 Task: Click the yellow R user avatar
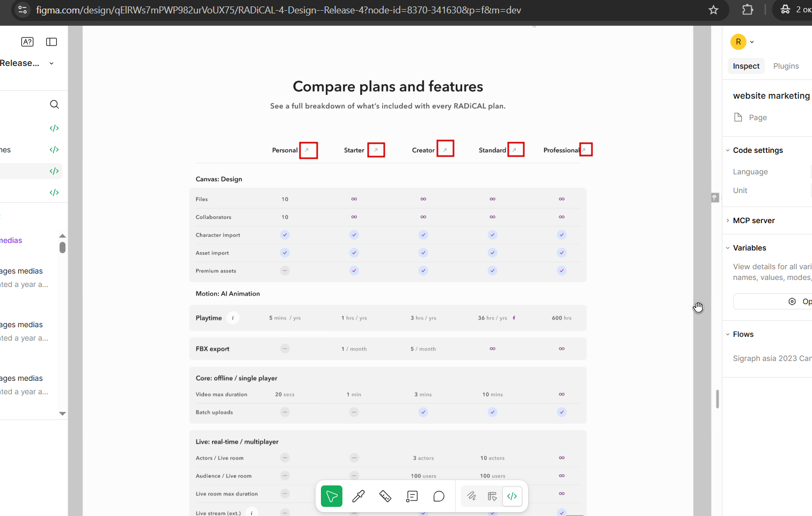point(738,42)
